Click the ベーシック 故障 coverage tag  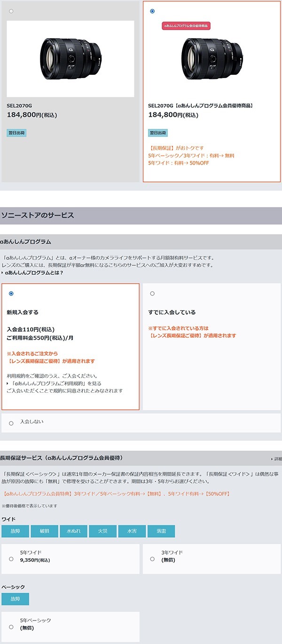click(15, 599)
